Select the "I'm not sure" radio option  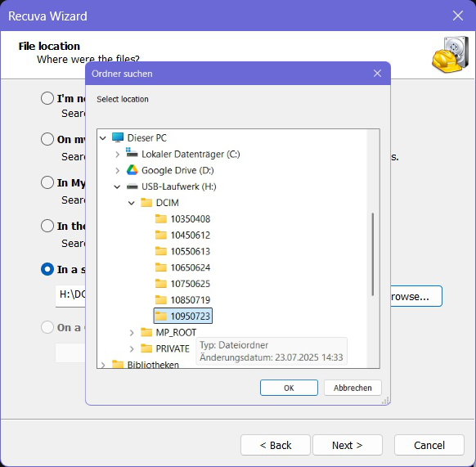point(47,98)
